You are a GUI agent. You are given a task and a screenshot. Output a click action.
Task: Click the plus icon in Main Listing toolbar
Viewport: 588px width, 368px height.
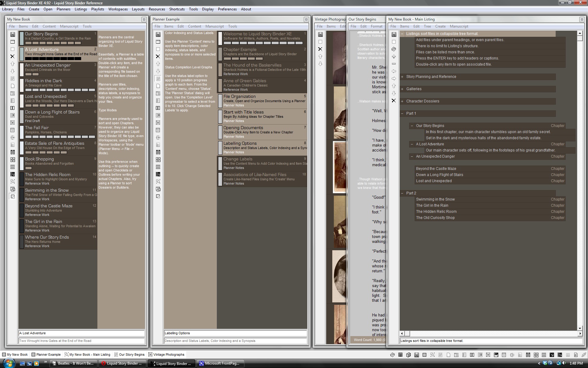tap(394, 56)
